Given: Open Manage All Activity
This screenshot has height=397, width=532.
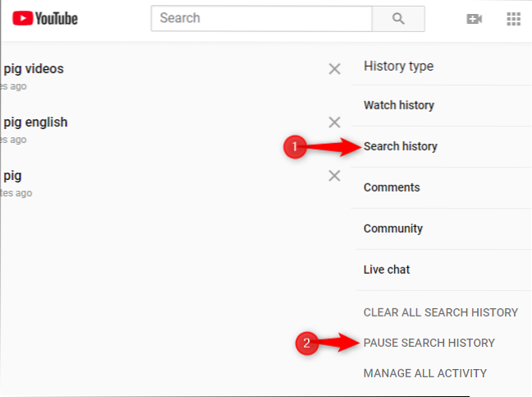Looking at the screenshot, I should point(425,373).
